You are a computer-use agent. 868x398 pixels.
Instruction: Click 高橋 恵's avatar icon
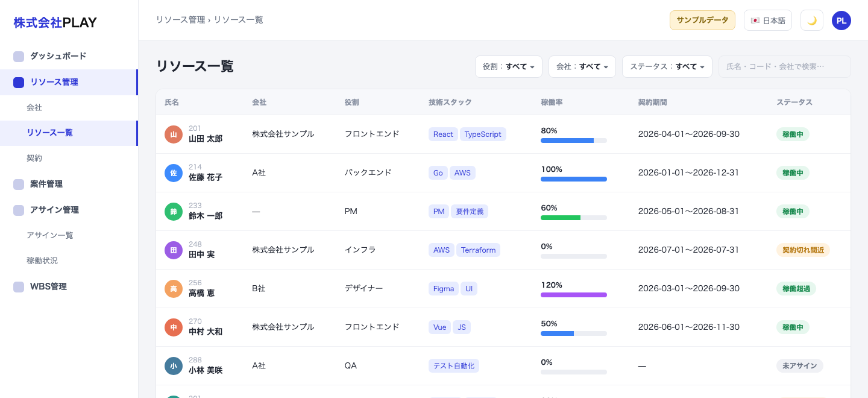[x=174, y=289]
